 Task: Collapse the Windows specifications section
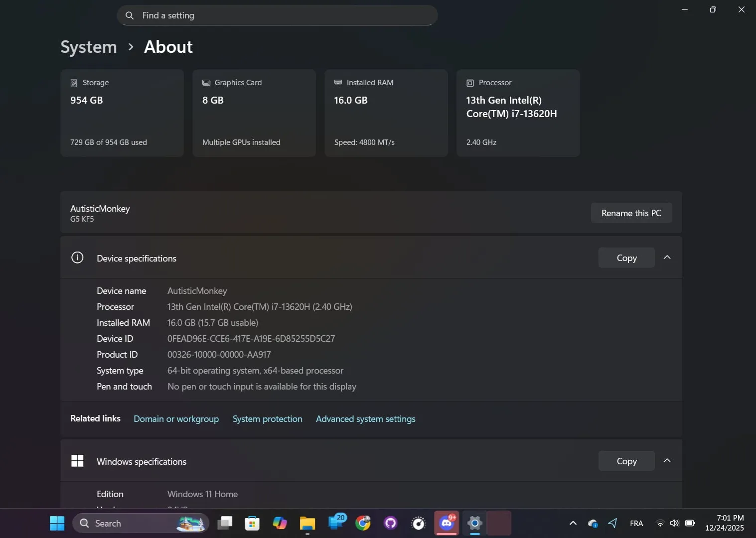[667, 460]
